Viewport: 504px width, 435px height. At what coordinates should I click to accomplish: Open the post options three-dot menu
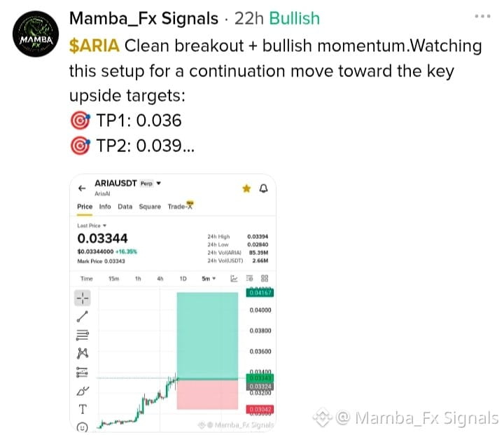click(482, 16)
